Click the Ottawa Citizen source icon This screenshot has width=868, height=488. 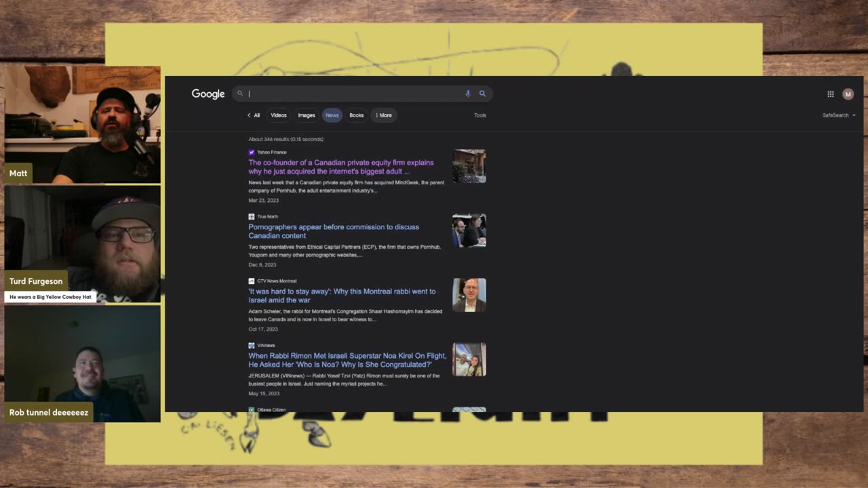pos(252,409)
